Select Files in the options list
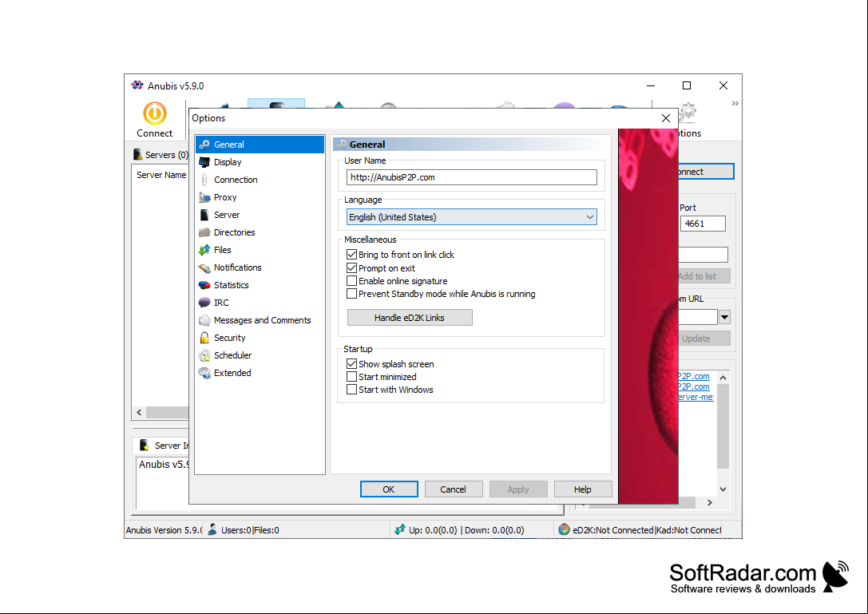Image resolution: width=868 pixels, height=614 pixels. pyautogui.click(x=260, y=250)
